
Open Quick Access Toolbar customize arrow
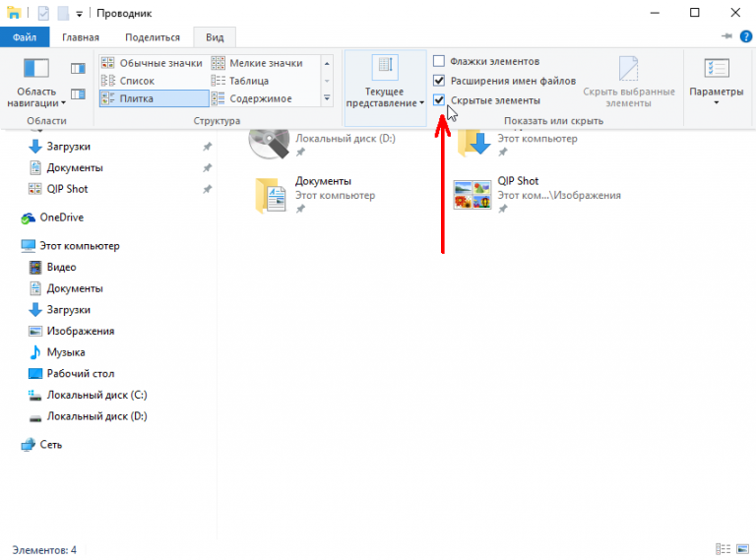click(x=79, y=14)
